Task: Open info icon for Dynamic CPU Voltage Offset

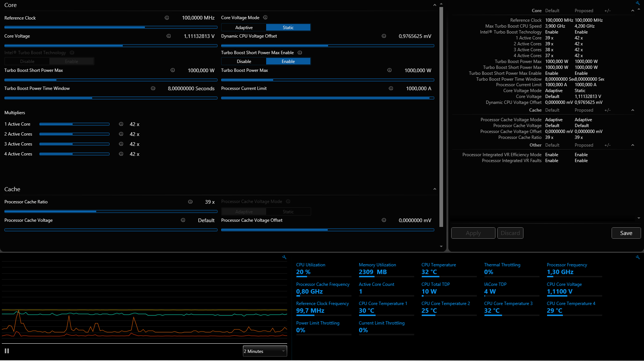Action: pos(384,36)
